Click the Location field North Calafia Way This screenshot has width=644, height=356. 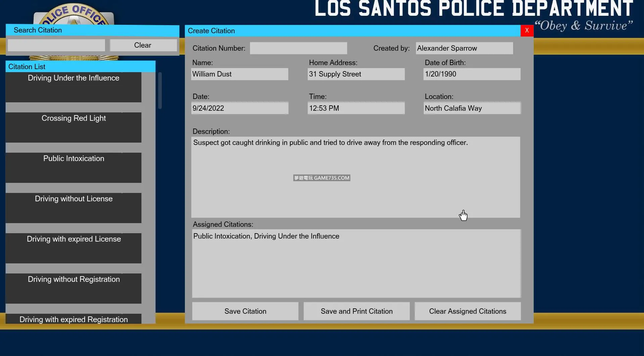pyautogui.click(x=472, y=108)
